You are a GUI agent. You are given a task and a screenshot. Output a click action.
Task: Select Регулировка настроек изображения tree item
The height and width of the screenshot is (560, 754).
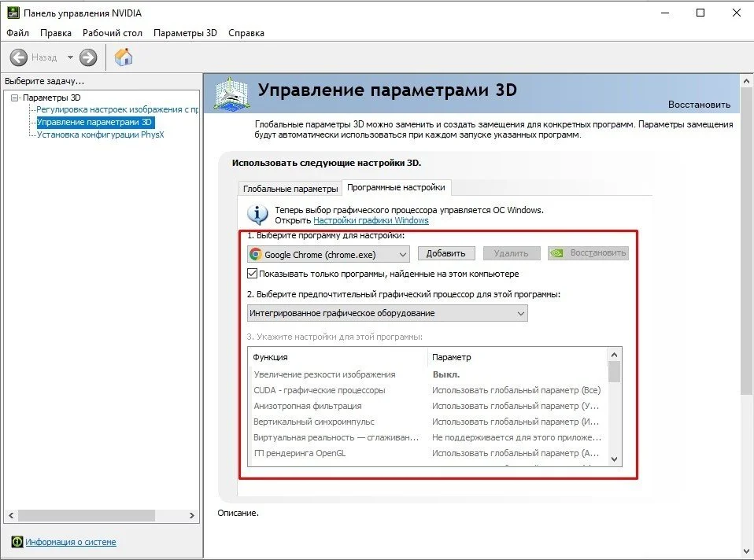tap(117, 109)
